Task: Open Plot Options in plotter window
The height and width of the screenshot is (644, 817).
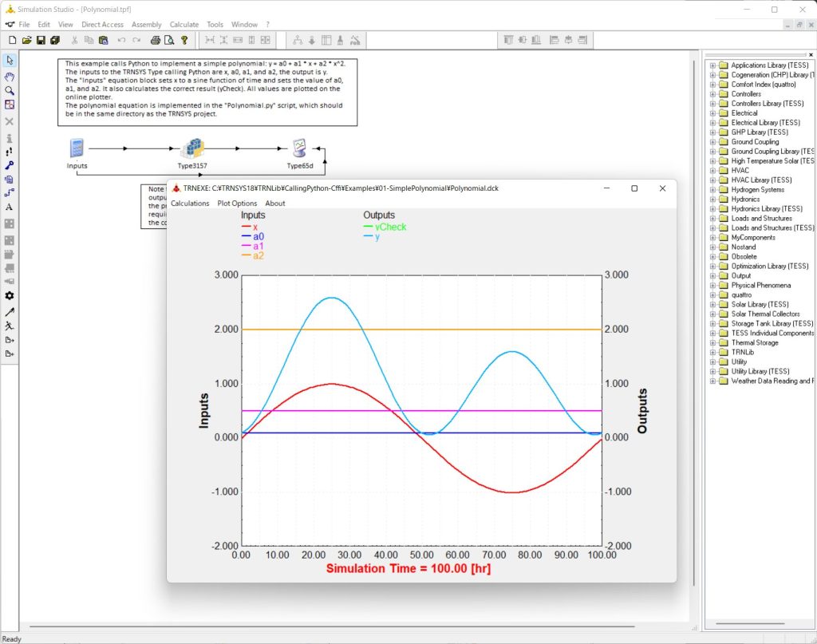Action: pyautogui.click(x=237, y=203)
